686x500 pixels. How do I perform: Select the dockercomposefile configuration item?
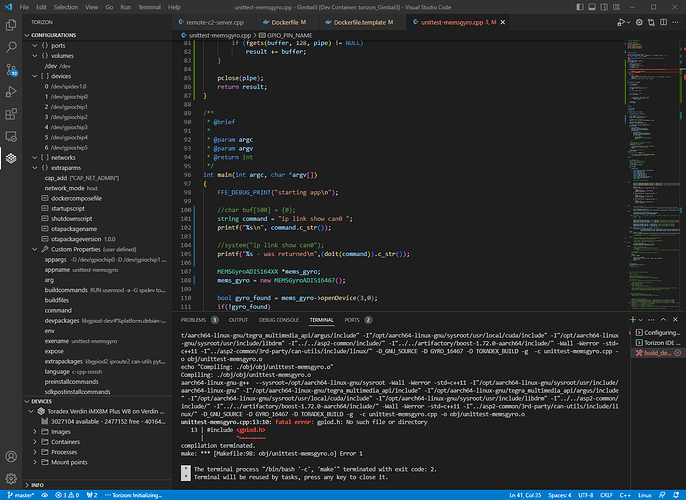click(76, 198)
